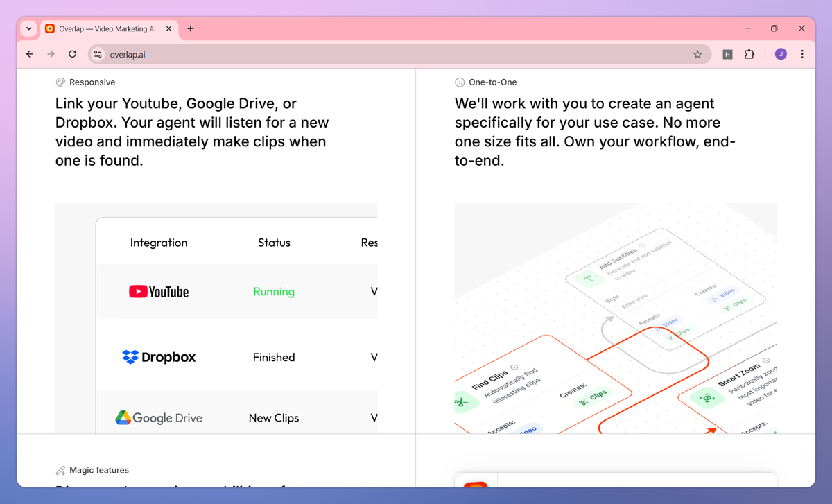
Task: Click the One-to-One label text
Action: pos(493,82)
